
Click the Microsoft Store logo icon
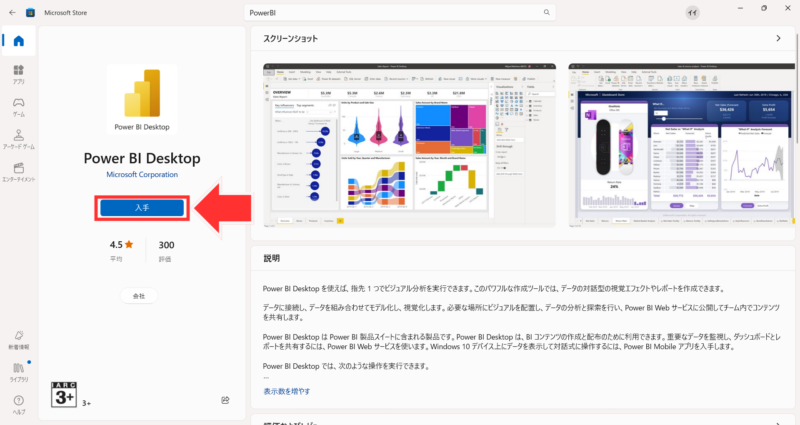pyautogui.click(x=31, y=13)
